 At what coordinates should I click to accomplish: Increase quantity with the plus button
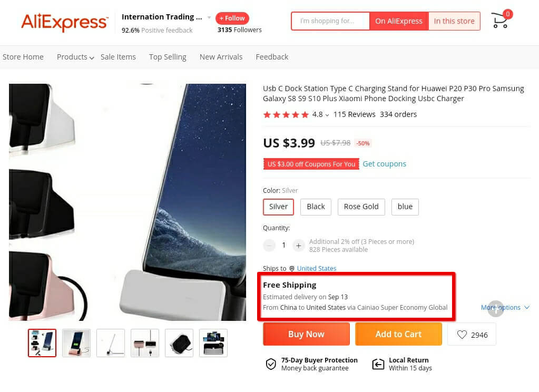point(298,246)
